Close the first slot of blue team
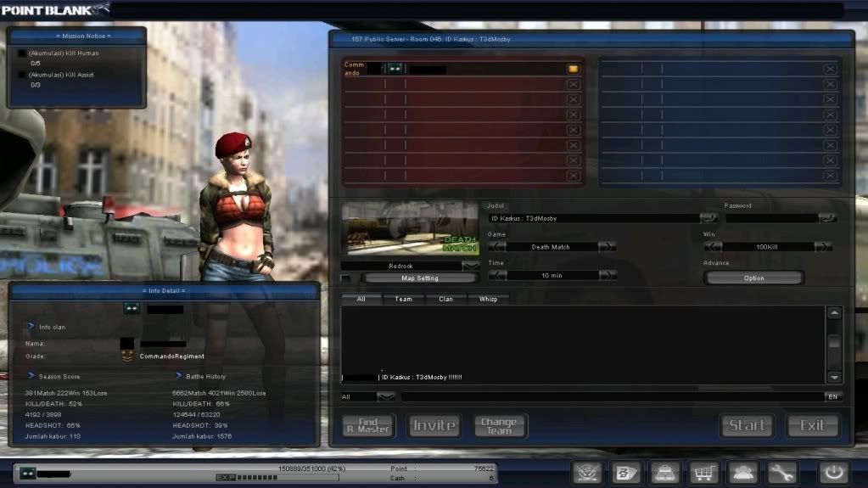 (829, 69)
